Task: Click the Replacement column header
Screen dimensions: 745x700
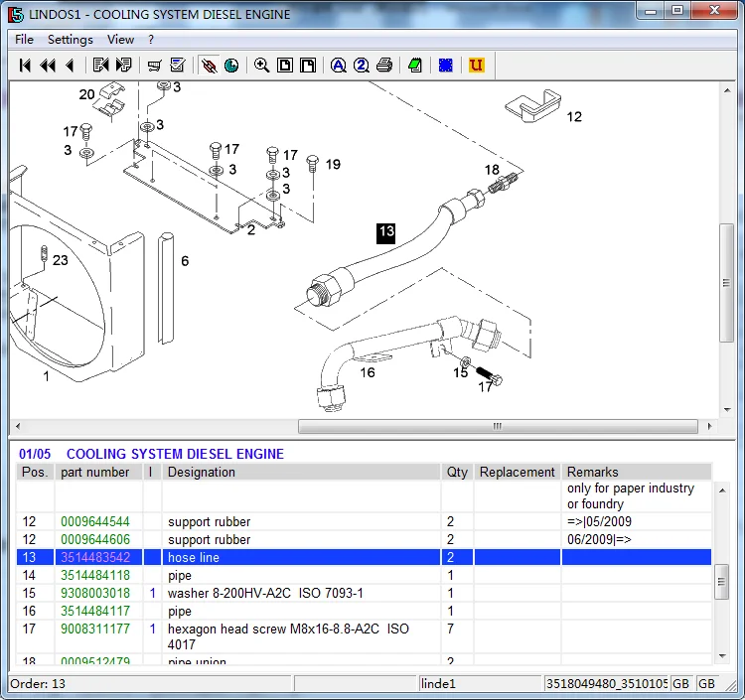Action: 517,472
